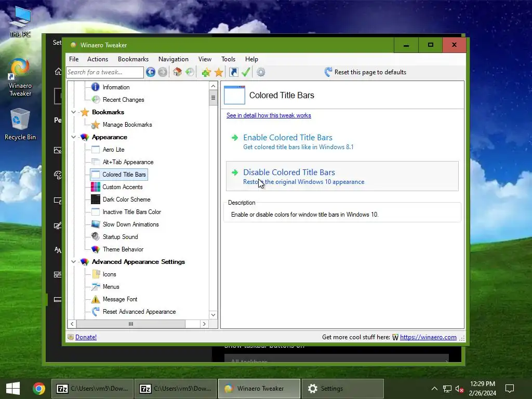Open the Windows Start menu
This screenshot has width=532, height=399.
13,389
